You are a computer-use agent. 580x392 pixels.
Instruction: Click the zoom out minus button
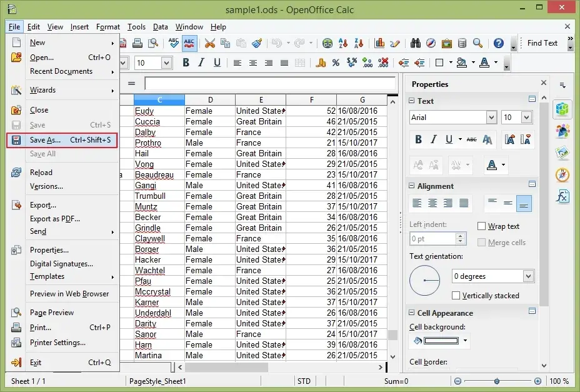tap(458, 381)
